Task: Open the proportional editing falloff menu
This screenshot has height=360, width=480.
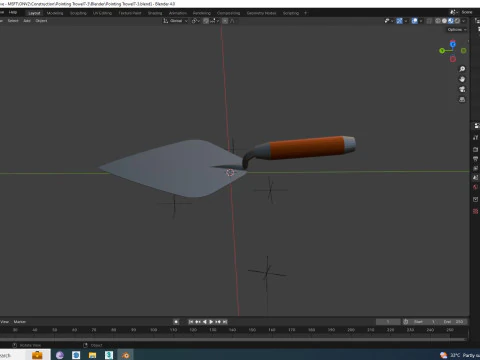Action: [x=232, y=21]
